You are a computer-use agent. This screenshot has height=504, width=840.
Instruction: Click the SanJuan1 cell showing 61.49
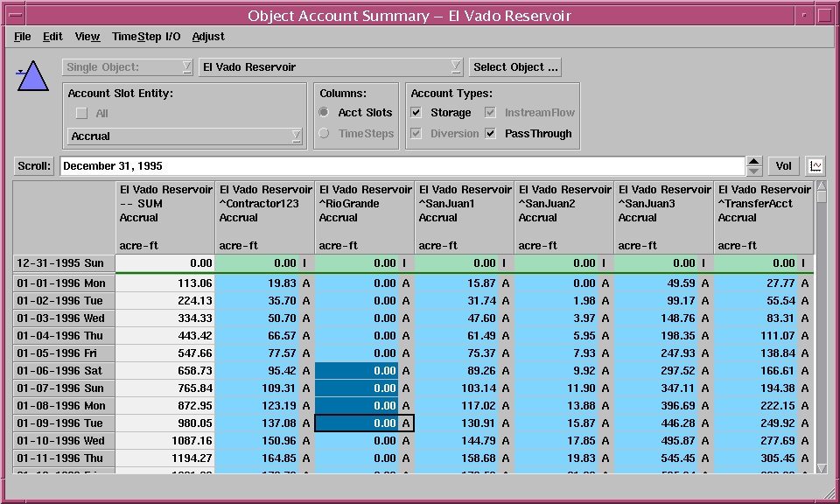click(465, 336)
